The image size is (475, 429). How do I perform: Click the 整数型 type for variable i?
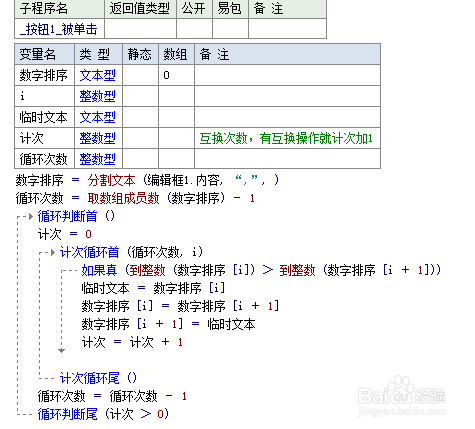click(97, 96)
